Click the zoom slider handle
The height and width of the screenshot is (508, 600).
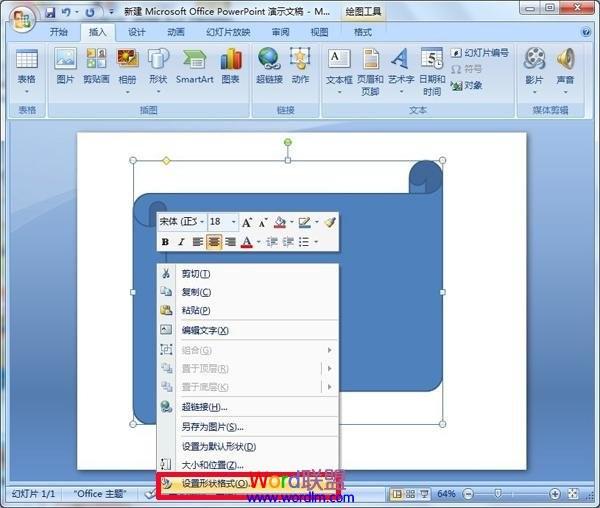[x=497, y=494]
